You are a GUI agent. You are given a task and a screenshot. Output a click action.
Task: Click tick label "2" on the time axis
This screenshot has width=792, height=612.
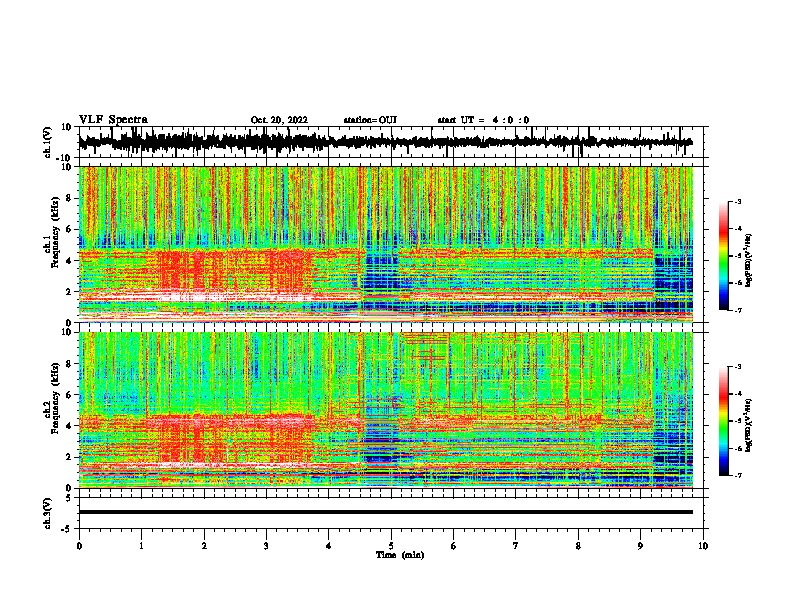coord(204,546)
